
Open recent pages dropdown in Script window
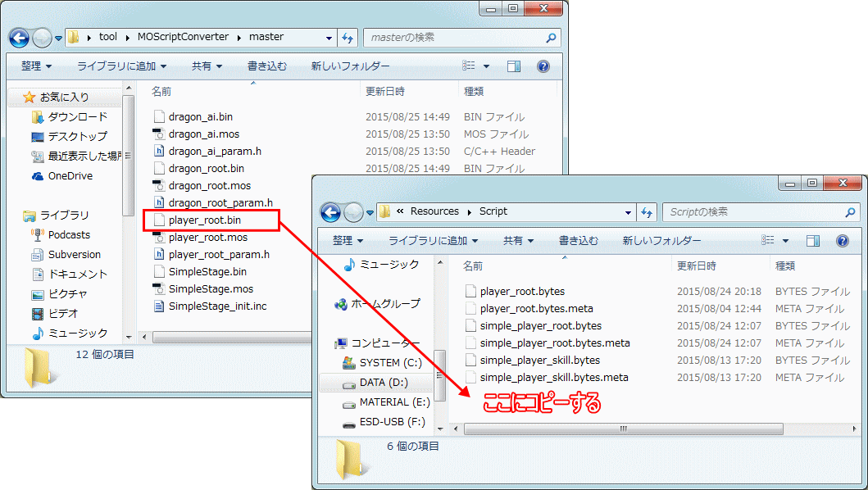pos(370,213)
